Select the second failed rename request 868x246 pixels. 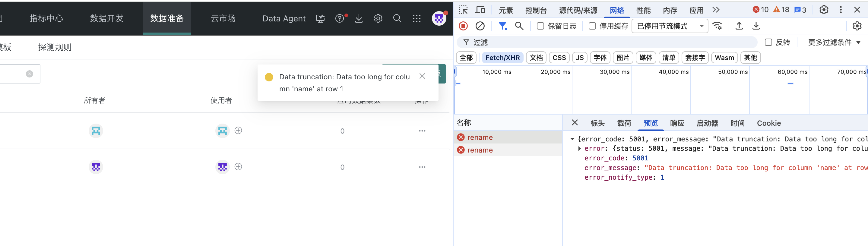pos(508,150)
